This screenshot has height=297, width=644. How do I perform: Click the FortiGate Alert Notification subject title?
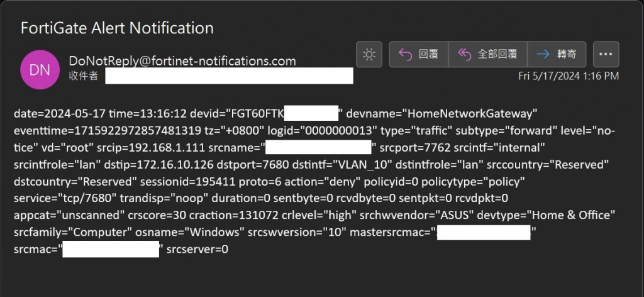pos(117,28)
